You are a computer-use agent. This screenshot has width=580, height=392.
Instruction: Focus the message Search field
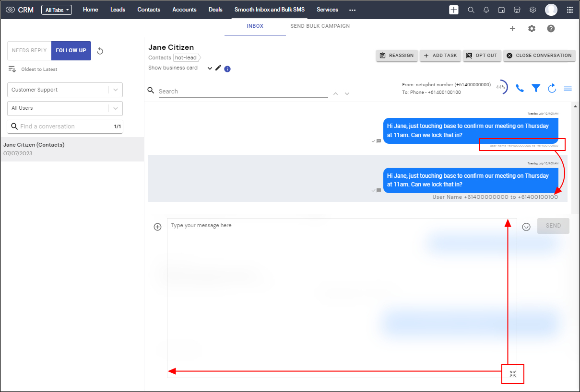pos(243,91)
